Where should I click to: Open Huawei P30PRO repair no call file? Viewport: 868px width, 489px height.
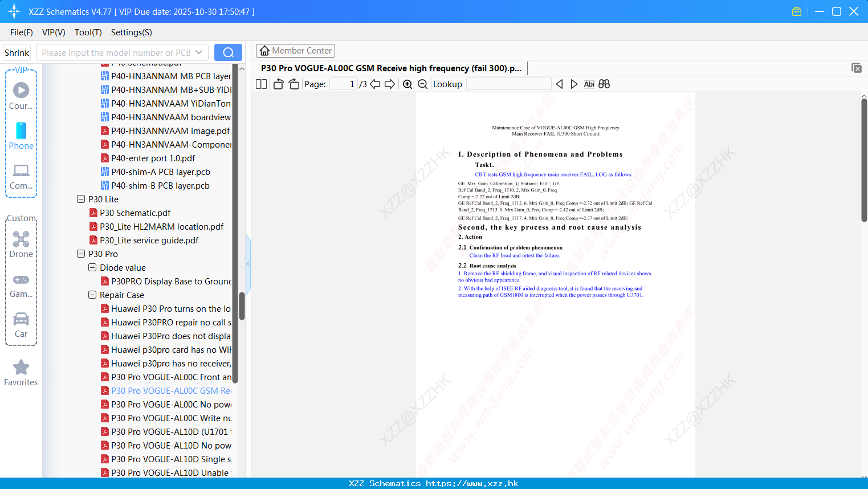166,322
